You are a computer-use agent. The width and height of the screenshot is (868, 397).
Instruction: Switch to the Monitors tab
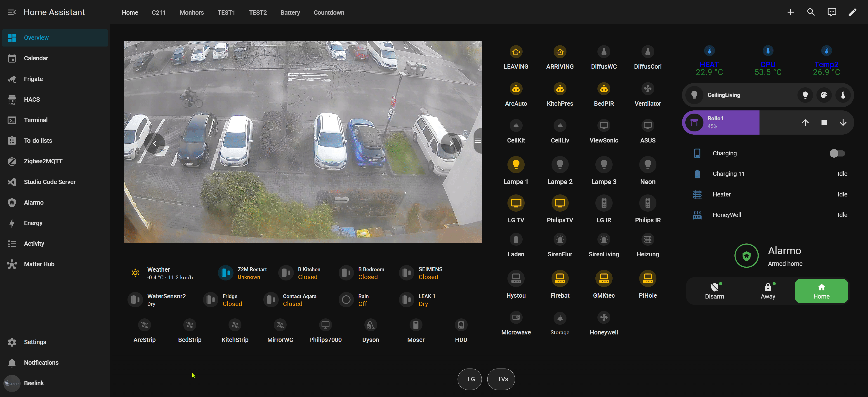pyautogui.click(x=191, y=12)
